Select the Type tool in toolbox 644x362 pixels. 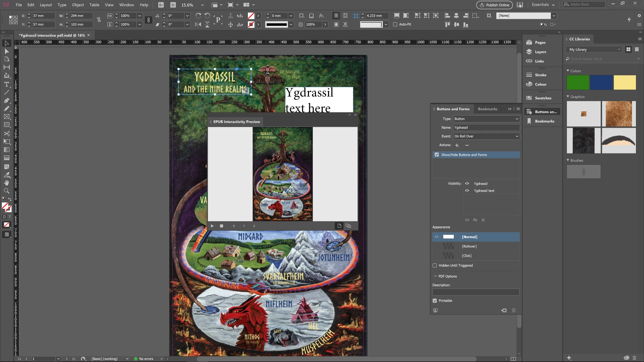pyautogui.click(x=6, y=84)
